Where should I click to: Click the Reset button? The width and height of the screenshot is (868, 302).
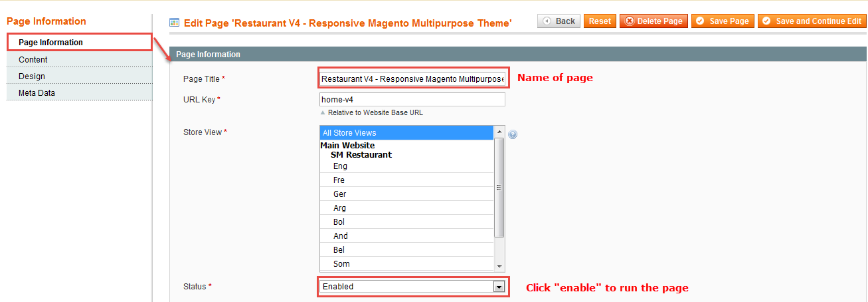click(x=600, y=21)
